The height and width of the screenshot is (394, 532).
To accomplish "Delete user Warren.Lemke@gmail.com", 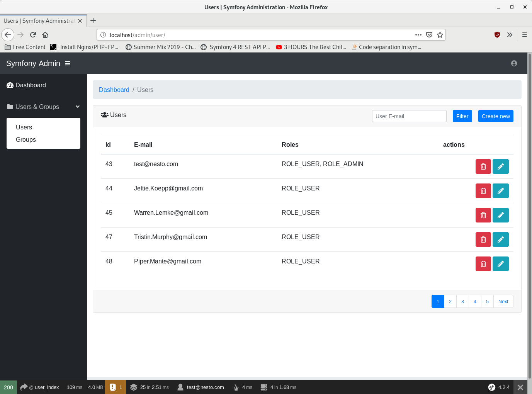I will pos(483,215).
